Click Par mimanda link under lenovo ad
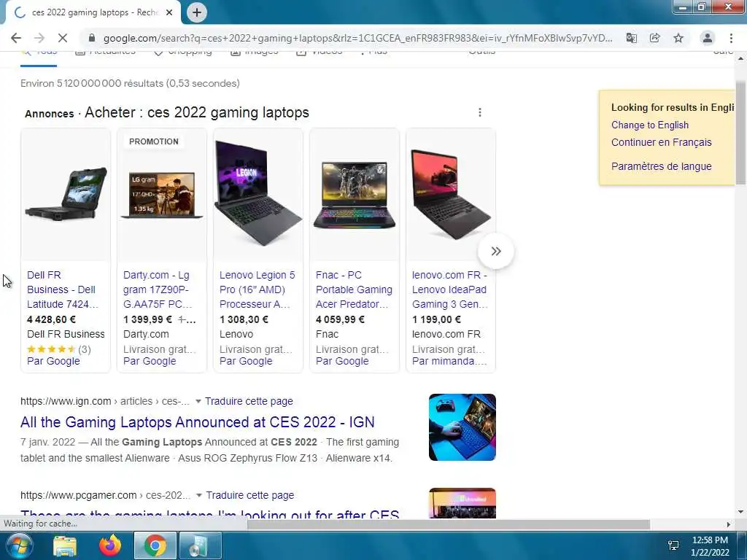The height and width of the screenshot is (560, 747). coord(449,362)
